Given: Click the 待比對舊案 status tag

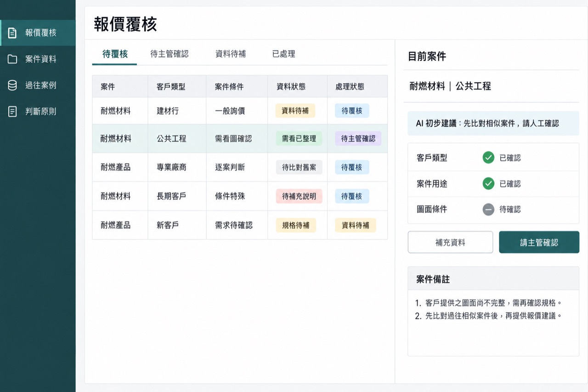Looking at the screenshot, I should click(x=299, y=167).
